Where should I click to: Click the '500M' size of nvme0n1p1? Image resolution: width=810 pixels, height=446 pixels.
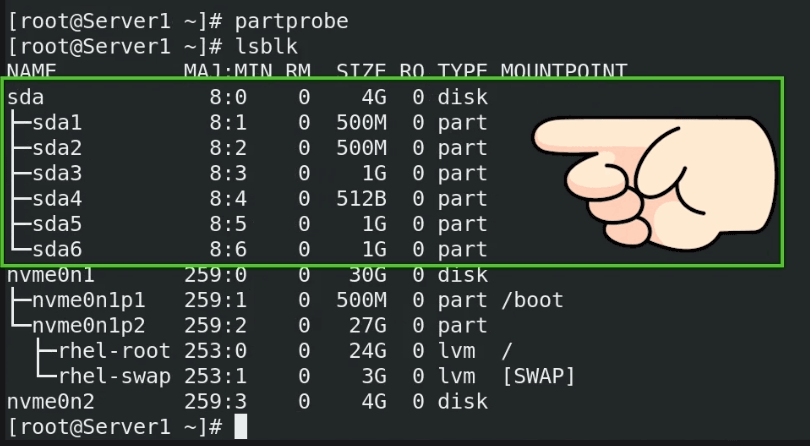362,300
